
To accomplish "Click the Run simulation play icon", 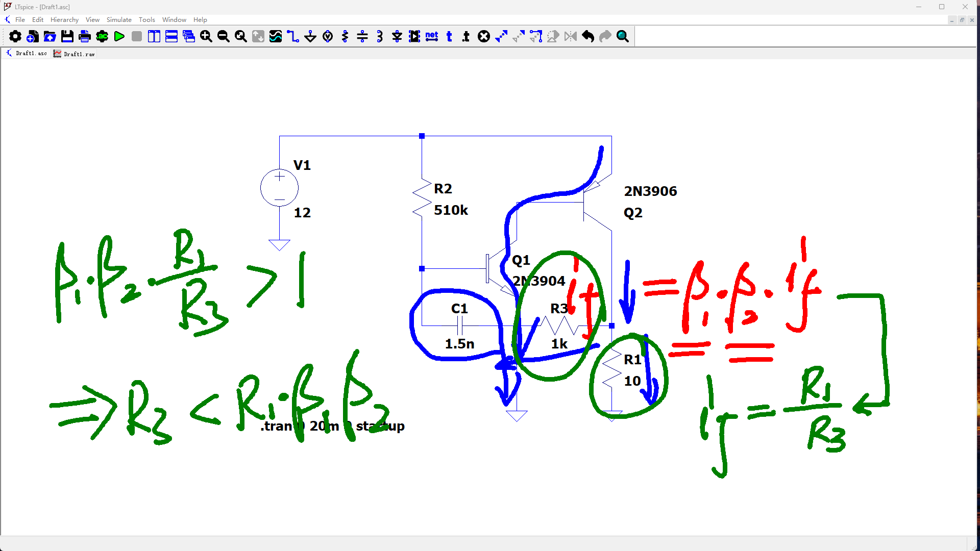I will tap(119, 36).
